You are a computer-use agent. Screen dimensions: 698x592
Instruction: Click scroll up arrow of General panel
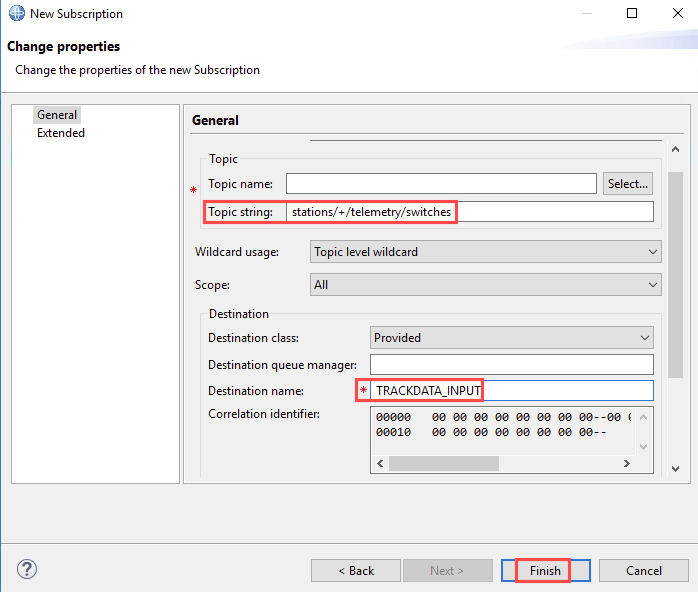675,149
